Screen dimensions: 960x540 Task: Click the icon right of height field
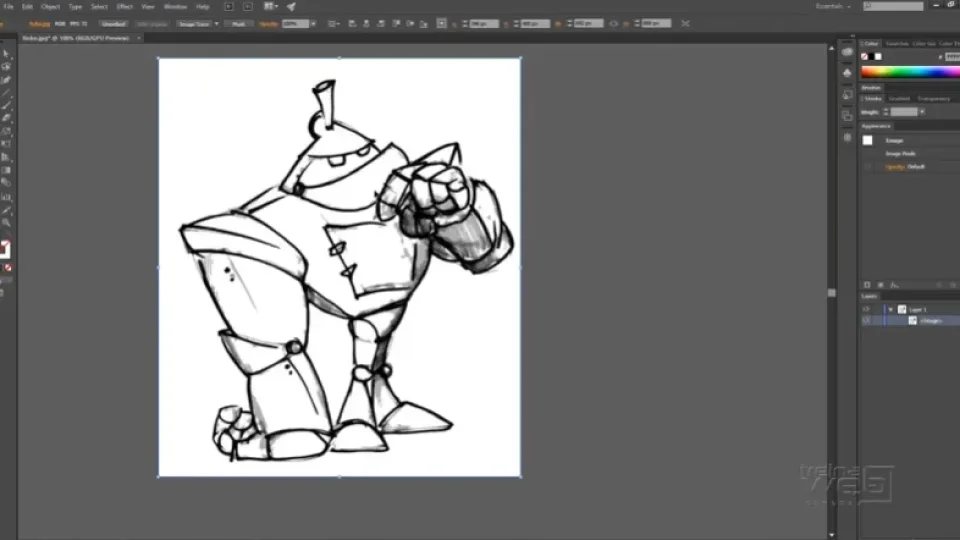685,24
